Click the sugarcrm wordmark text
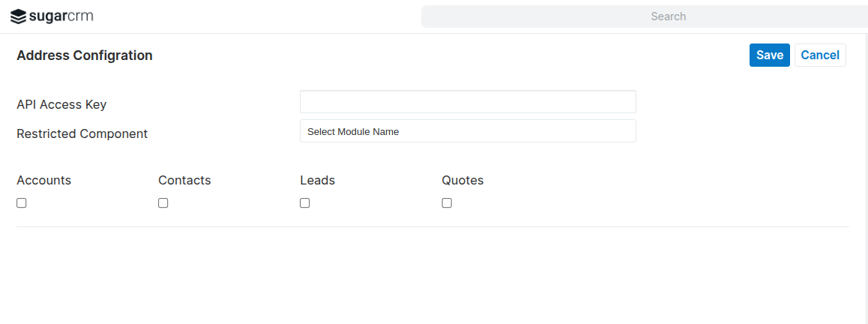The width and height of the screenshot is (868, 324). pyautogui.click(x=61, y=16)
